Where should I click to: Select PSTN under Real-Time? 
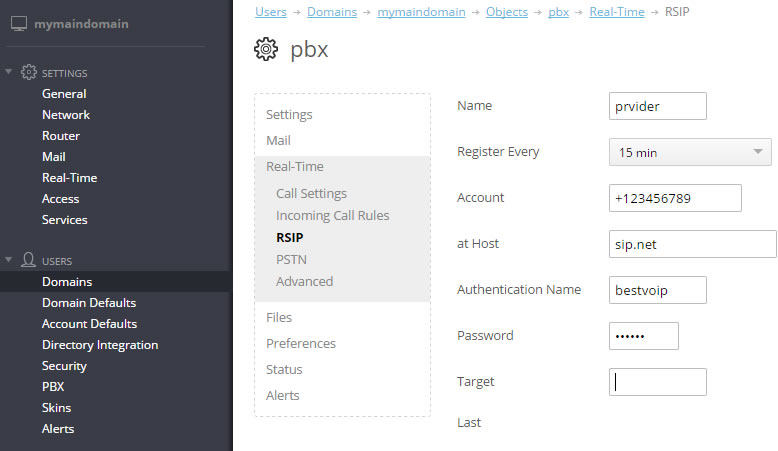coord(291,259)
